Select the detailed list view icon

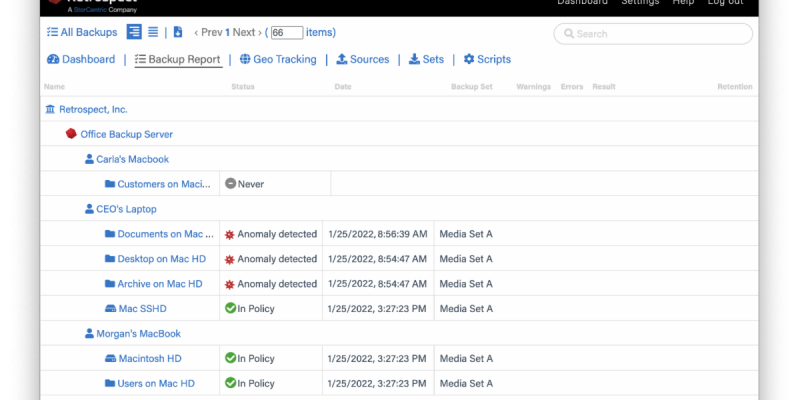click(134, 32)
